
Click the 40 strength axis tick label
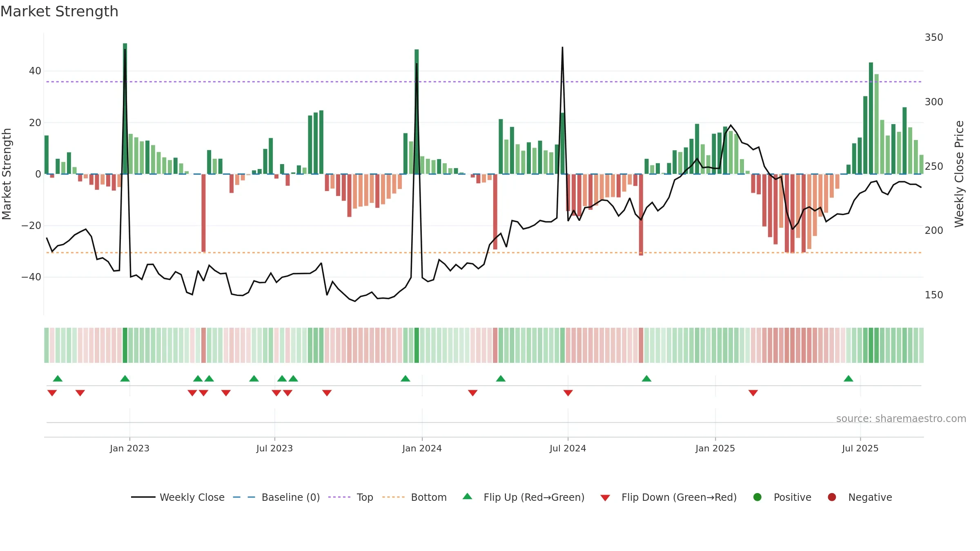pyautogui.click(x=35, y=71)
